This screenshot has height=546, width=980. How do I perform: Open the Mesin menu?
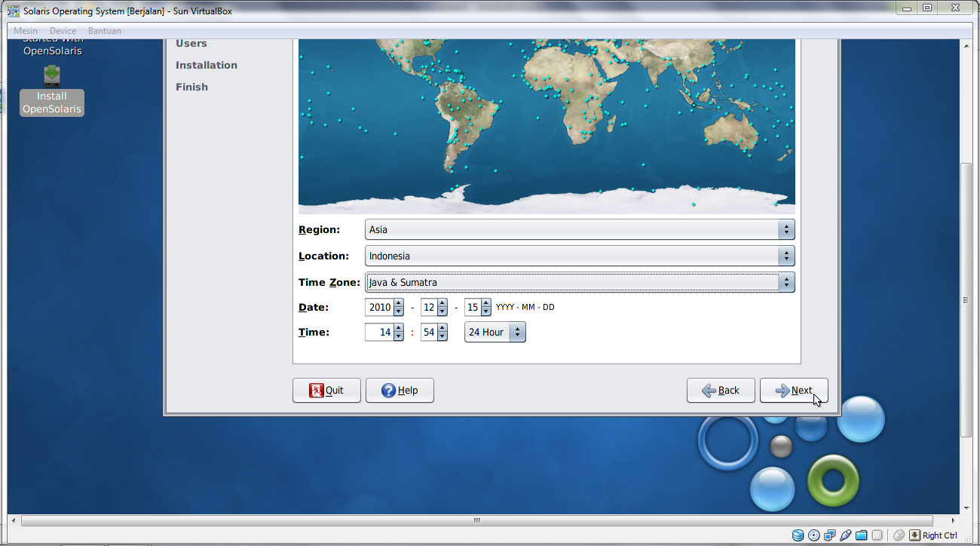pyautogui.click(x=26, y=31)
